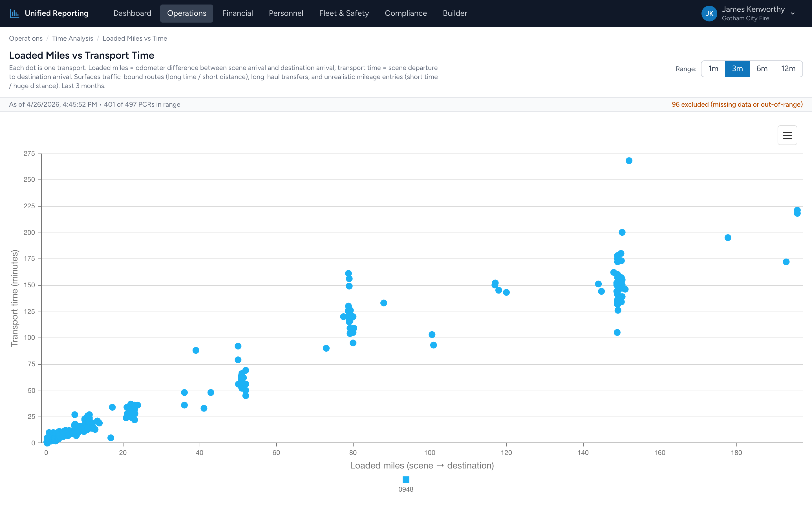This screenshot has width=812, height=508.
Task: Click the Transport time (minutes) axis title
Action: click(14, 298)
